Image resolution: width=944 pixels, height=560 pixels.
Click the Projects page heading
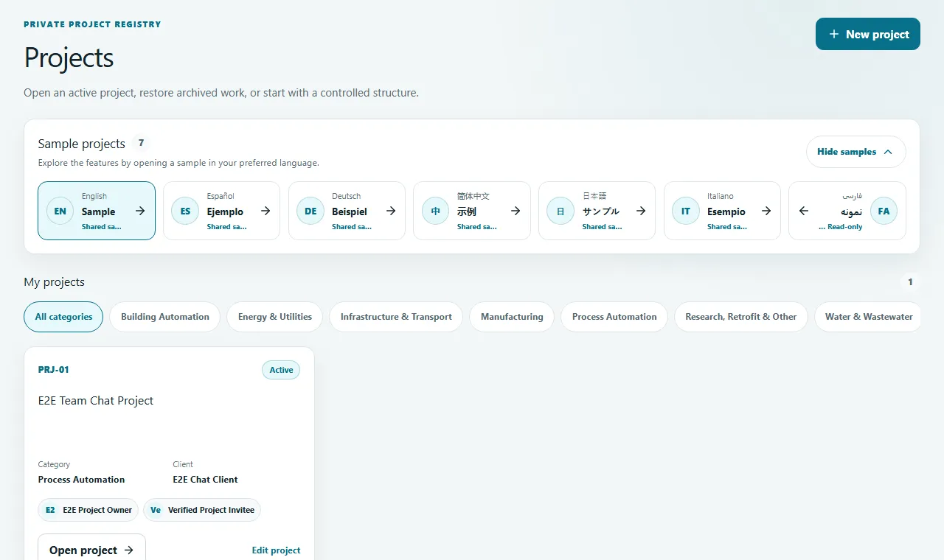(x=69, y=57)
